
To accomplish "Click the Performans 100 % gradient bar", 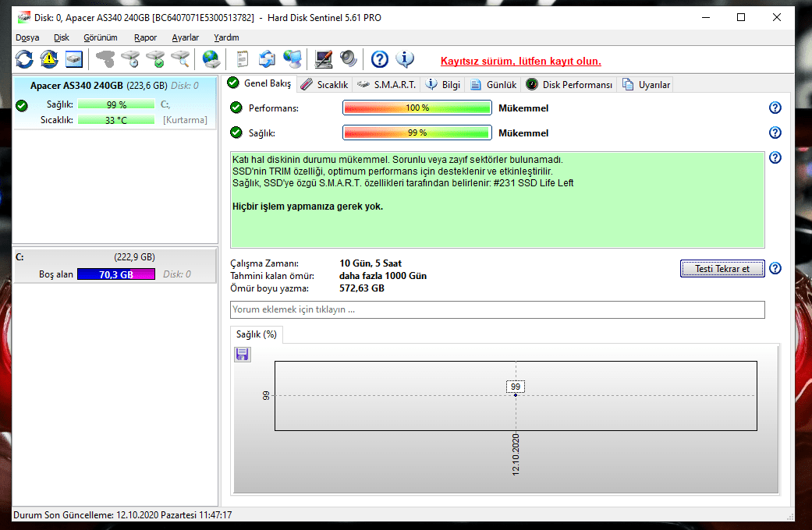I will 417,108.
